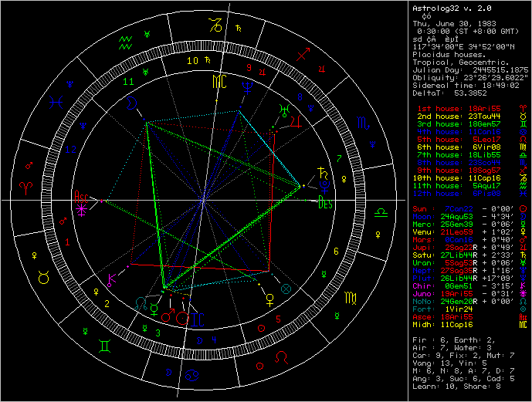Viewport: 532px width, 402px height.
Task: Click the Virgo sign glyph on the outer wheel
Action: click(351, 298)
